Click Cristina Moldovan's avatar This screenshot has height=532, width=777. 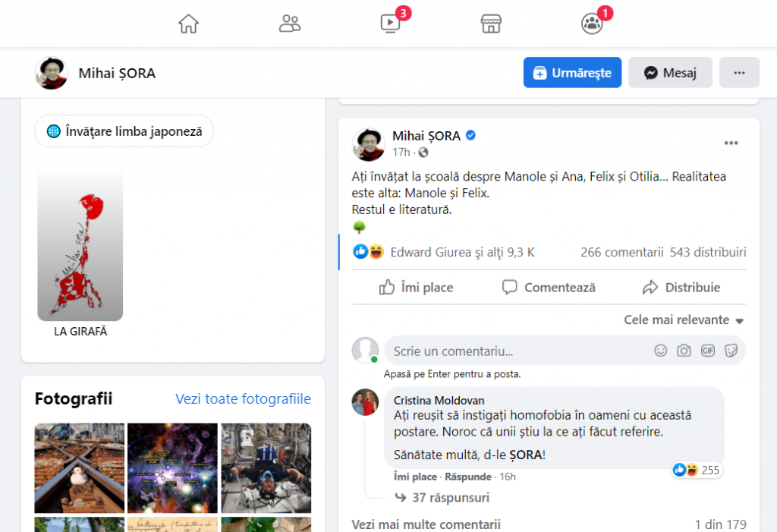(x=365, y=402)
